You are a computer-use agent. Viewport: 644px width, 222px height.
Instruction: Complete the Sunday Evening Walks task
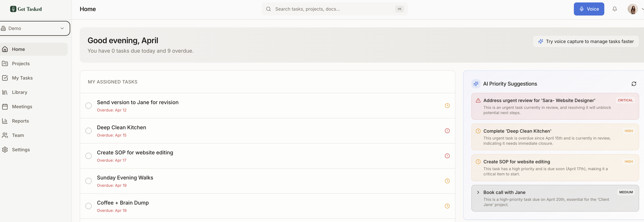(89, 181)
